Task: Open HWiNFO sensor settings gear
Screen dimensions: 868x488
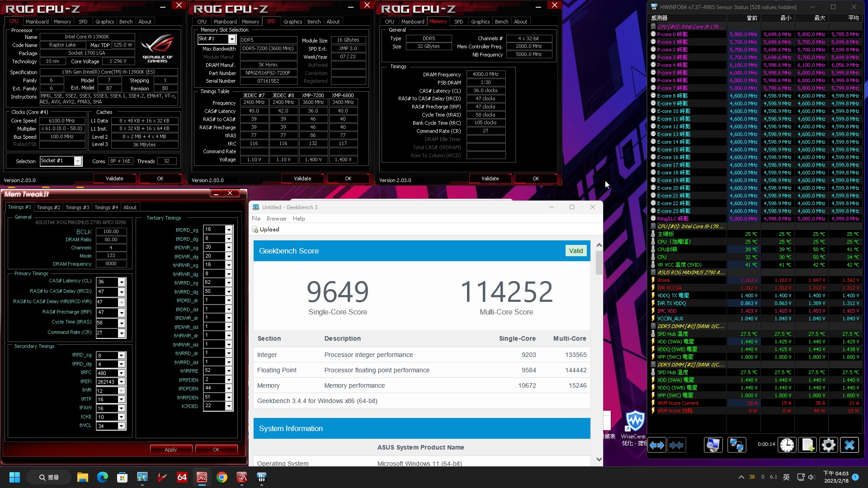Action: [x=828, y=445]
